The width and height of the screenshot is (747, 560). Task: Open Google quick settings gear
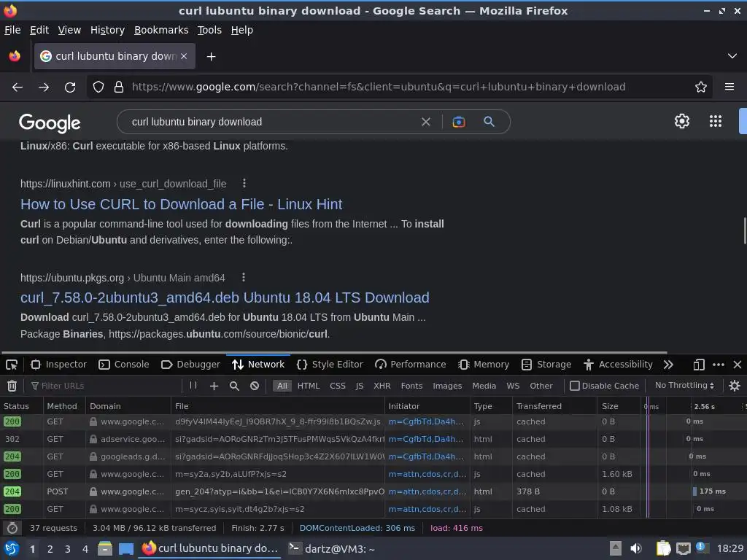coord(682,121)
